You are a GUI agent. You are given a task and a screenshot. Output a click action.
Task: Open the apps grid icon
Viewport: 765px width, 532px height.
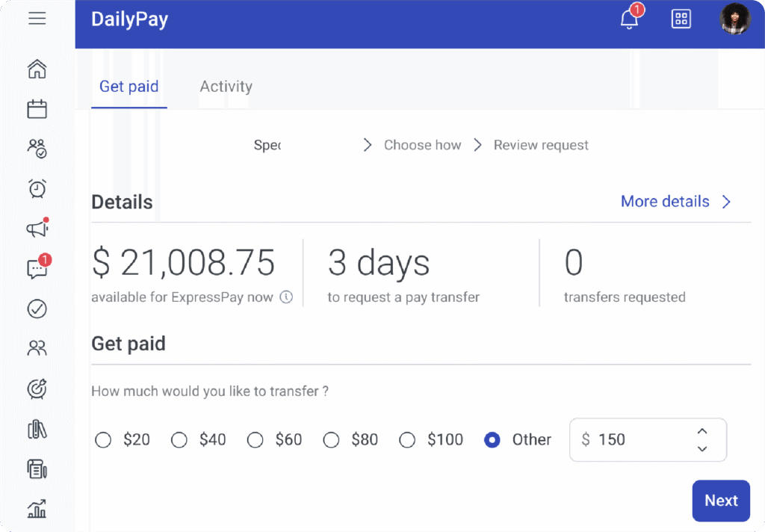pos(681,19)
